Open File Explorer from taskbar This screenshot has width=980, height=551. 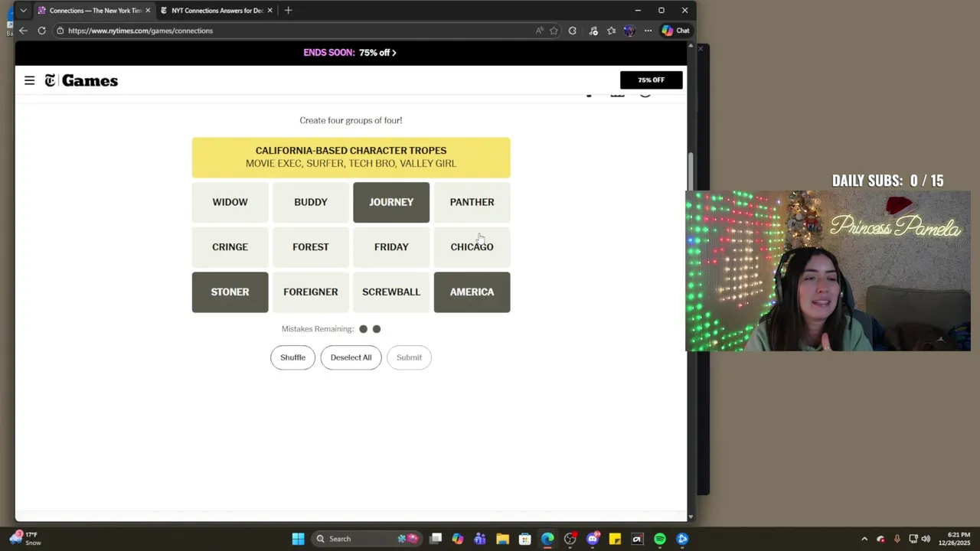click(502, 539)
